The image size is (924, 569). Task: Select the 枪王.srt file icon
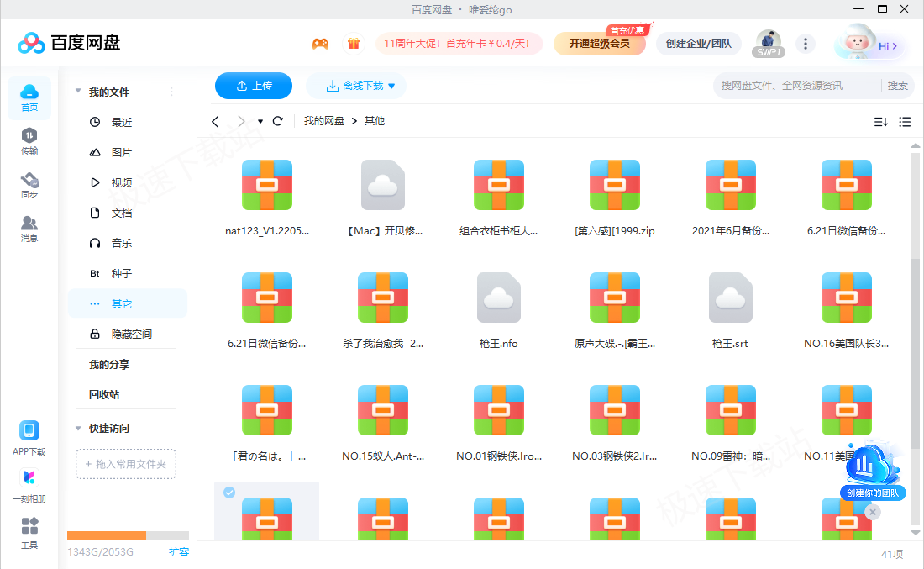pos(731,298)
